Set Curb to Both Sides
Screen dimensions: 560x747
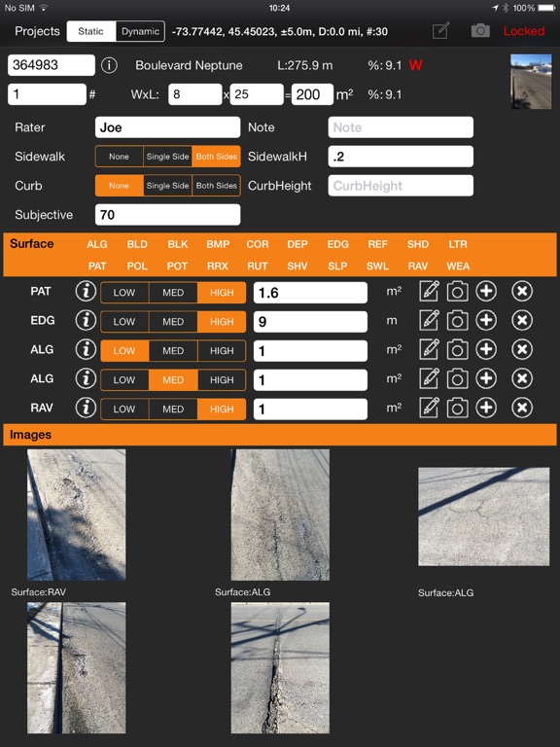click(x=216, y=186)
